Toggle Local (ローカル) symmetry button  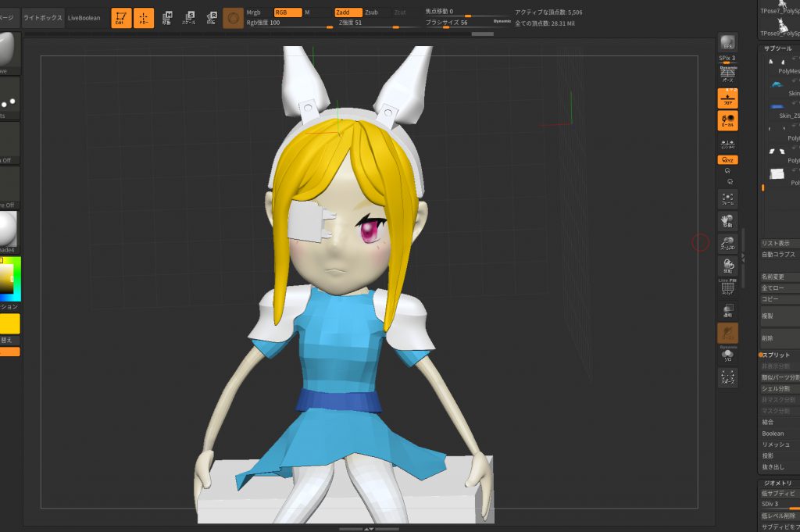pos(727,120)
